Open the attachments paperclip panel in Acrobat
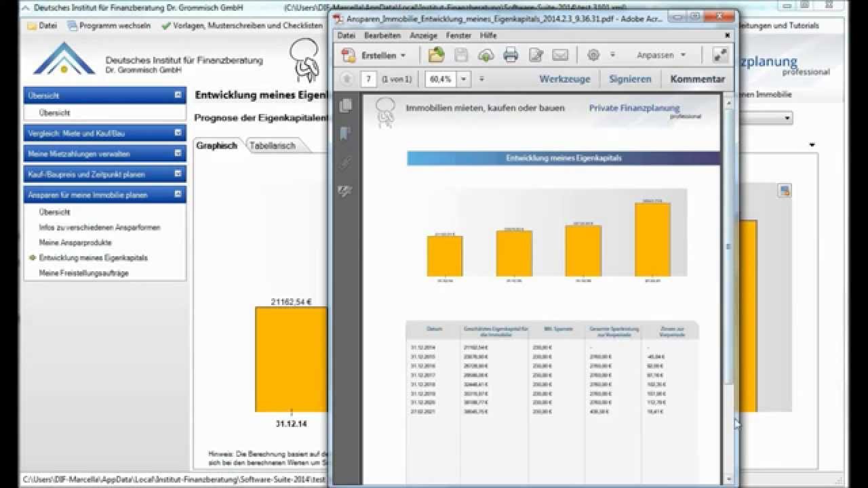The image size is (868, 488). point(346,163)
